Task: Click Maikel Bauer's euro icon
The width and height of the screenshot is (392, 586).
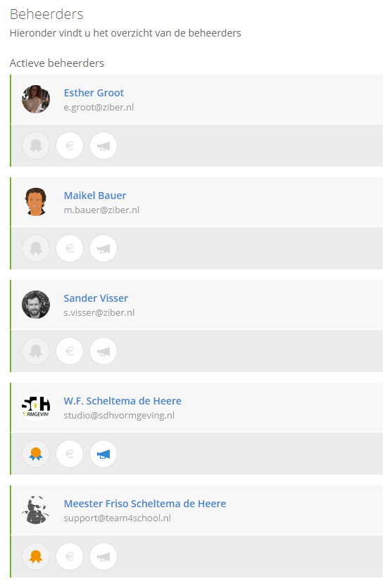Action: (70, 248)
